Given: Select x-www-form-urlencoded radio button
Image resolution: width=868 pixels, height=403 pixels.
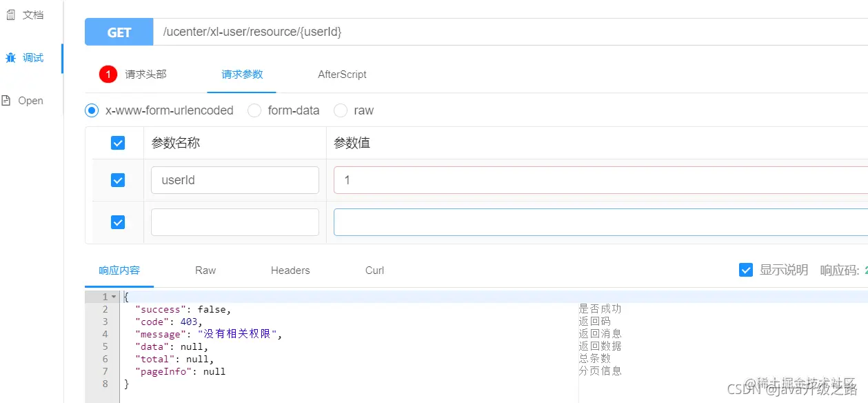Looking at the screenshot, I should tap(92, 110).
